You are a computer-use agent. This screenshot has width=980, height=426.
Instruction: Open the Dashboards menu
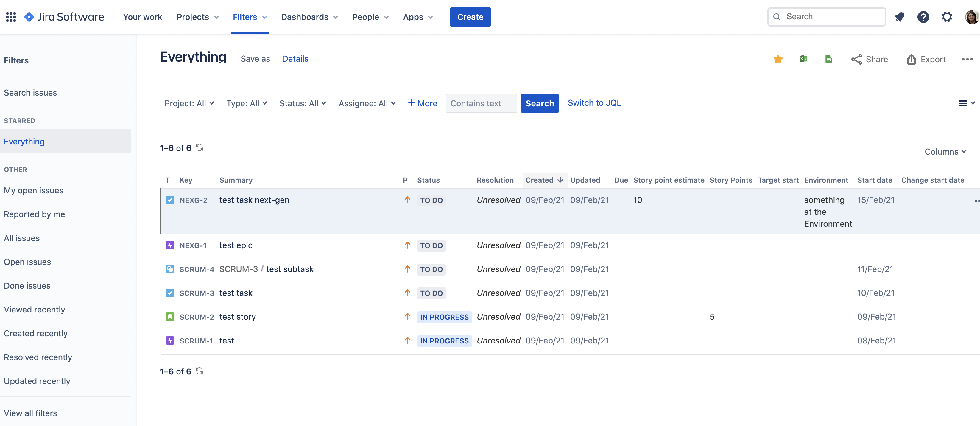click(x=309, y=17)
